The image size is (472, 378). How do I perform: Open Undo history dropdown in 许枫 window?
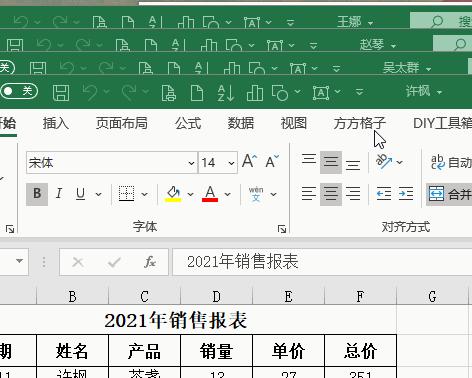tap(106, 91)
